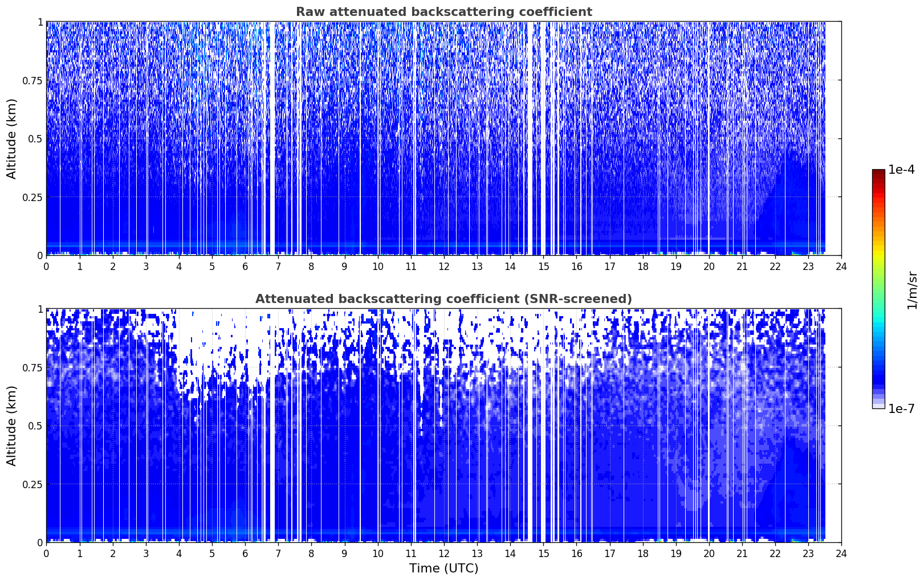Click the hour 12 tick on bottom plot
This screenshot has height=581, width=924.
(x=443, y=554)
